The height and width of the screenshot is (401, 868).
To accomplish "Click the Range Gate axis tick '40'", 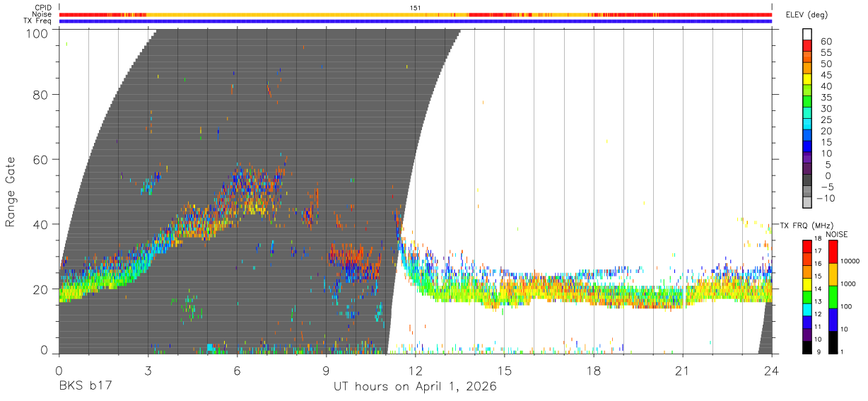I will 42,224.
